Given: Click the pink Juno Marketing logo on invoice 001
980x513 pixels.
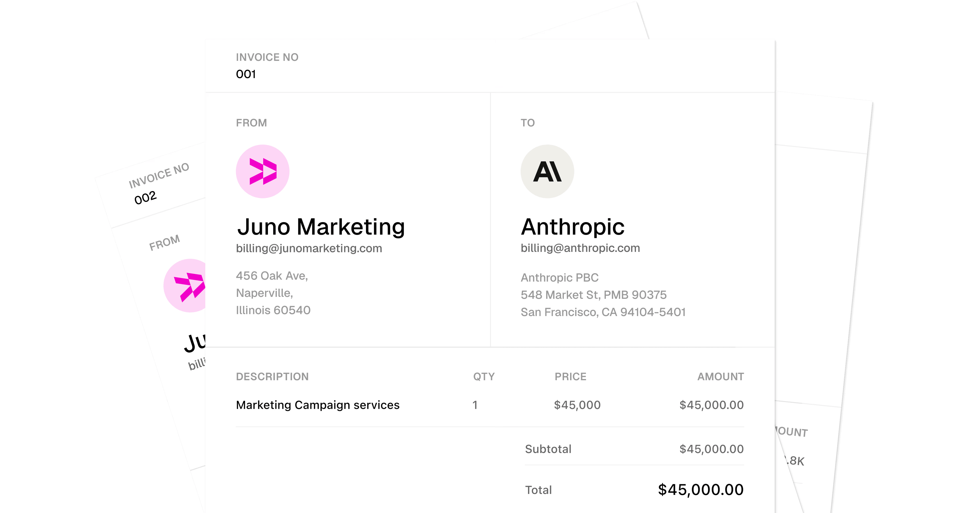Looking at the screenshot, I should (x=262, y=171).
